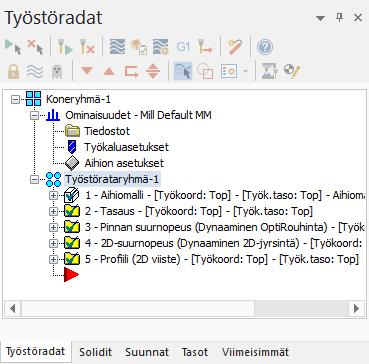Select Ominaisuudet - Mill Default MM text
Viewport: 369px width, 364px height.
coord(138,115)
